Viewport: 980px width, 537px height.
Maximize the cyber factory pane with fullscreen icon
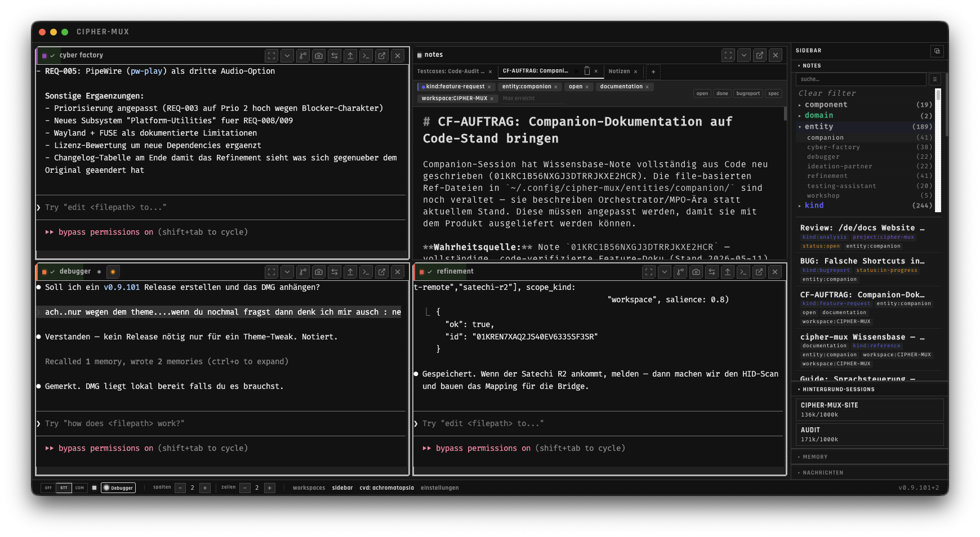(x=271, y=56)
